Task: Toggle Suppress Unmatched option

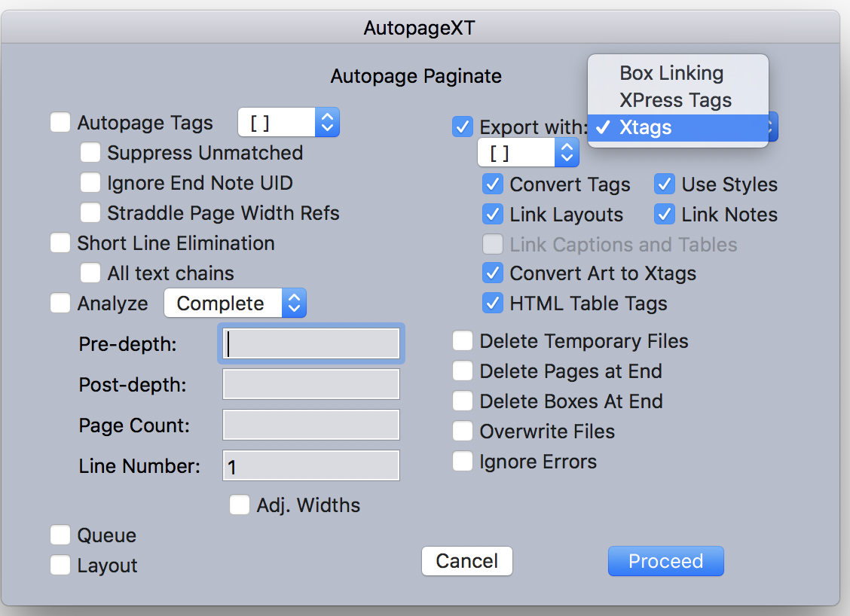Action: pyautogui.click(x=90, y=153)
